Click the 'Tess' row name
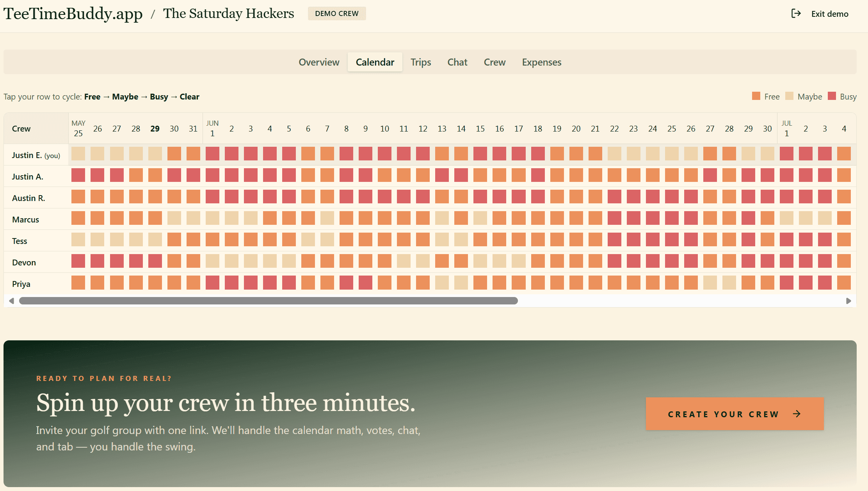Viewport: 868px width, 491px height. click(20, 241)
